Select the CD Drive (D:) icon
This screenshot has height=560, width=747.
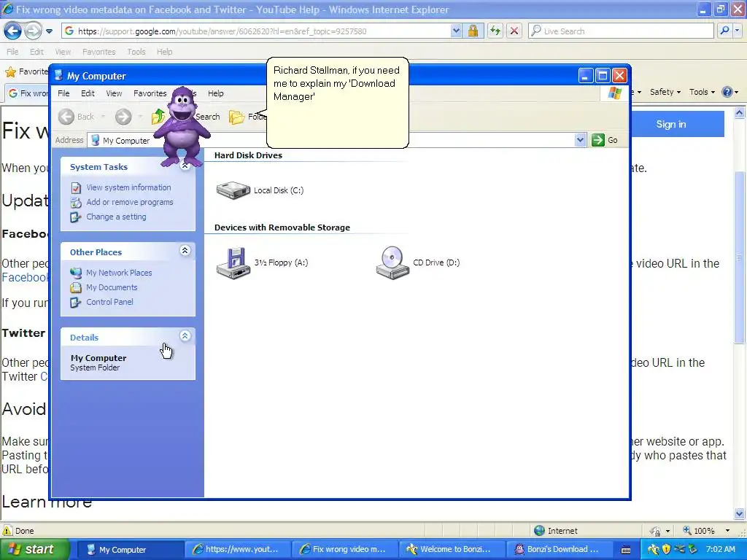[392, 262]
